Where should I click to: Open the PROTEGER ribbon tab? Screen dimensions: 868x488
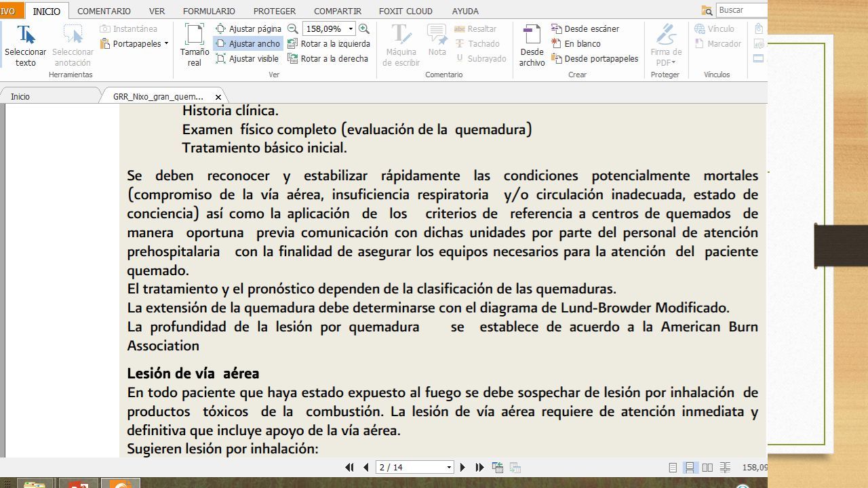coord(275,11)
